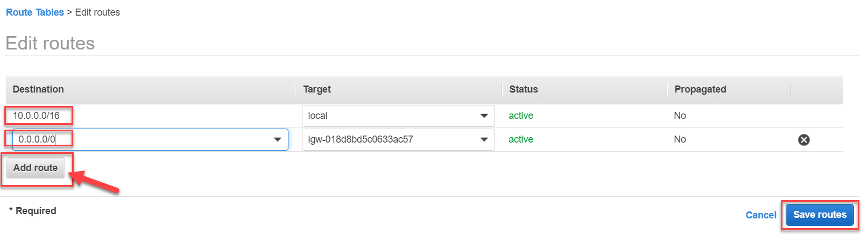Screen dimensions: 868x241
Task: Click the local target field text
Action: [317, 116]
